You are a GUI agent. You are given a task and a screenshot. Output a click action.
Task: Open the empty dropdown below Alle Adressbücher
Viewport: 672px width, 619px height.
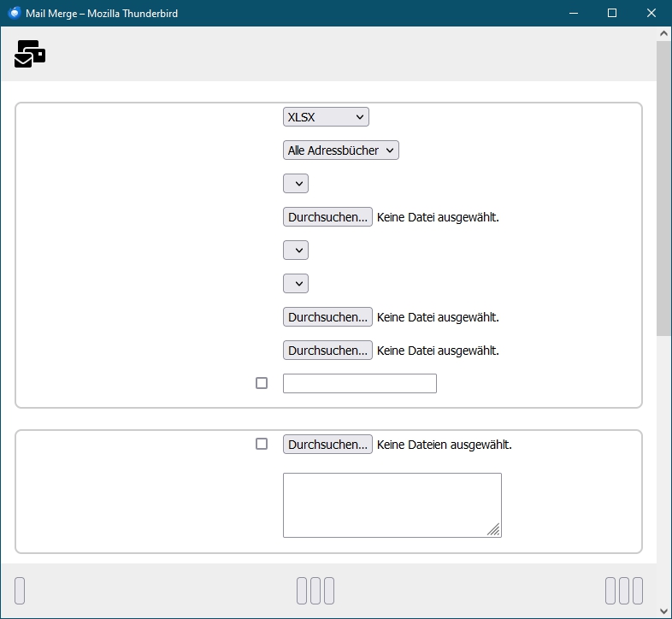coord(295,184)
